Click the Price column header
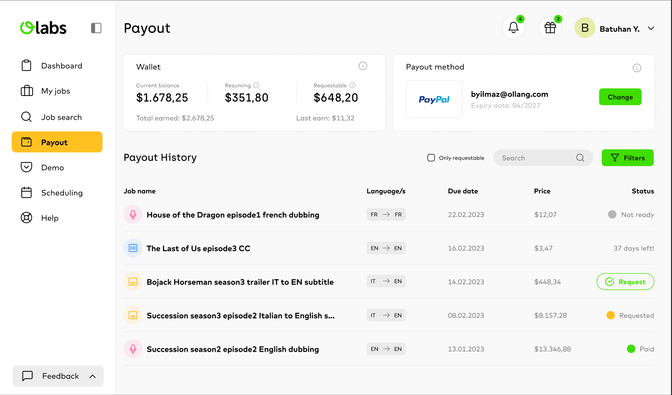Viewport: 672px width, 395px height. pos(542,191)
